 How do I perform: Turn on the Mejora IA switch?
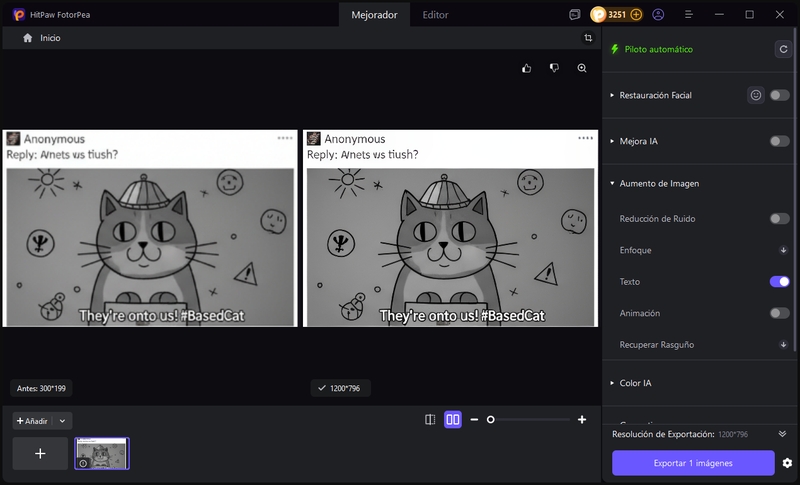[779, 141]
